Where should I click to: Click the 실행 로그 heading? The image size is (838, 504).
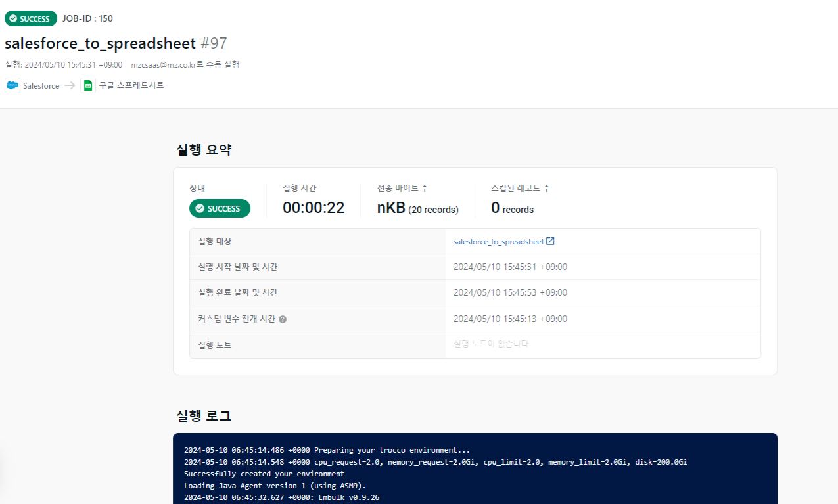(204, 416)
